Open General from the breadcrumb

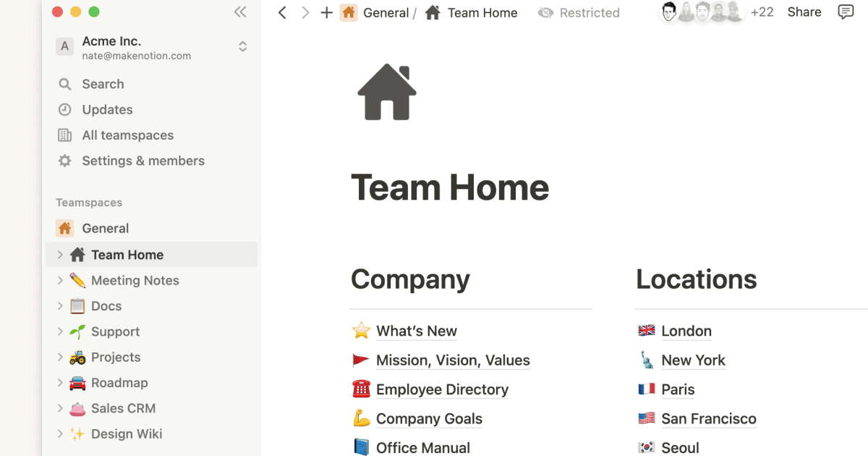coord(387,12)
